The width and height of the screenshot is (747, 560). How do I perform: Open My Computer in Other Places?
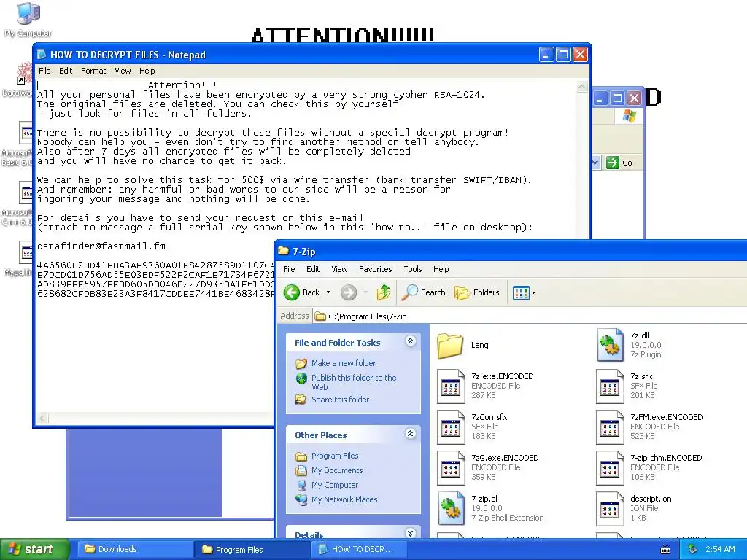334,485
